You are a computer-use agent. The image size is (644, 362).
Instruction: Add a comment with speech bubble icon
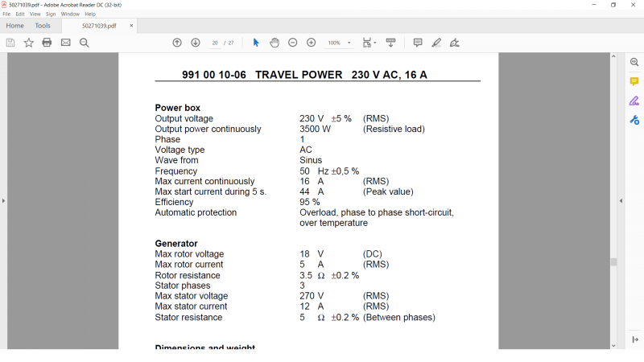click(x=418, y=43)
